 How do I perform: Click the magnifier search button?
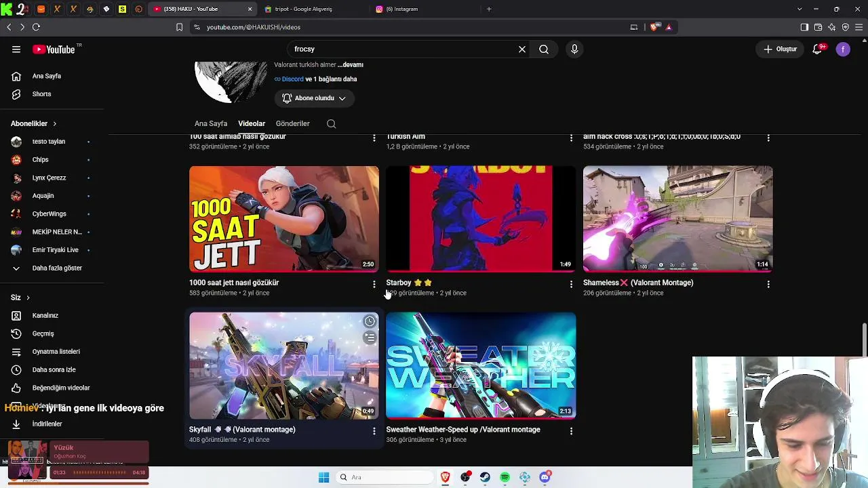coord(544,49)
